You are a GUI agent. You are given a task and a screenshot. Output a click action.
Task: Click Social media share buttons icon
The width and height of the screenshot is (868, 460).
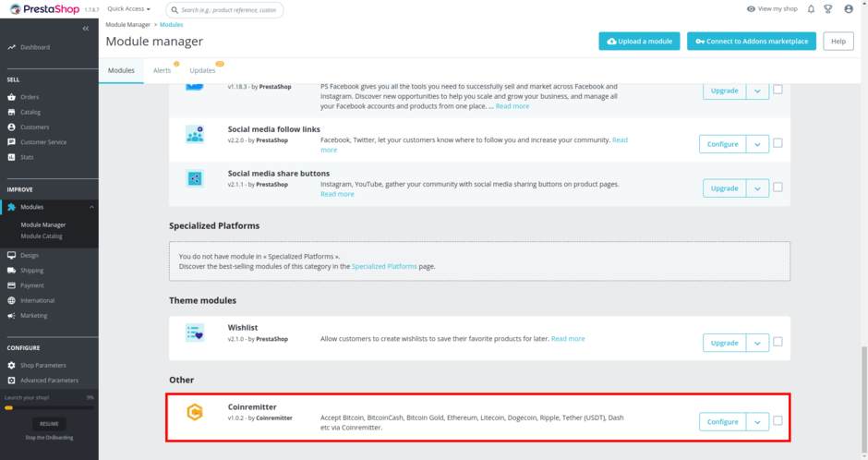[x=195, y=178]
